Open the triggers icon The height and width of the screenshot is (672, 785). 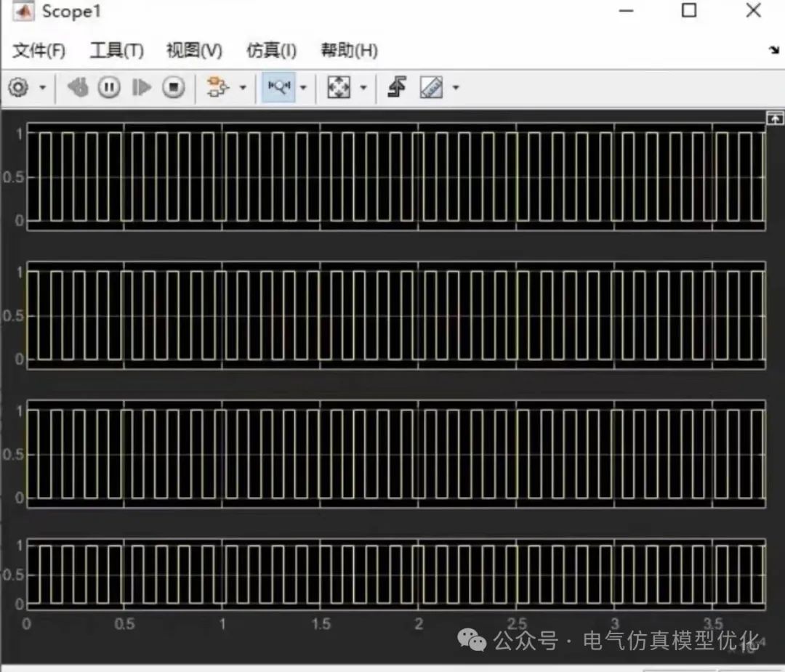[x=397, y=87]
